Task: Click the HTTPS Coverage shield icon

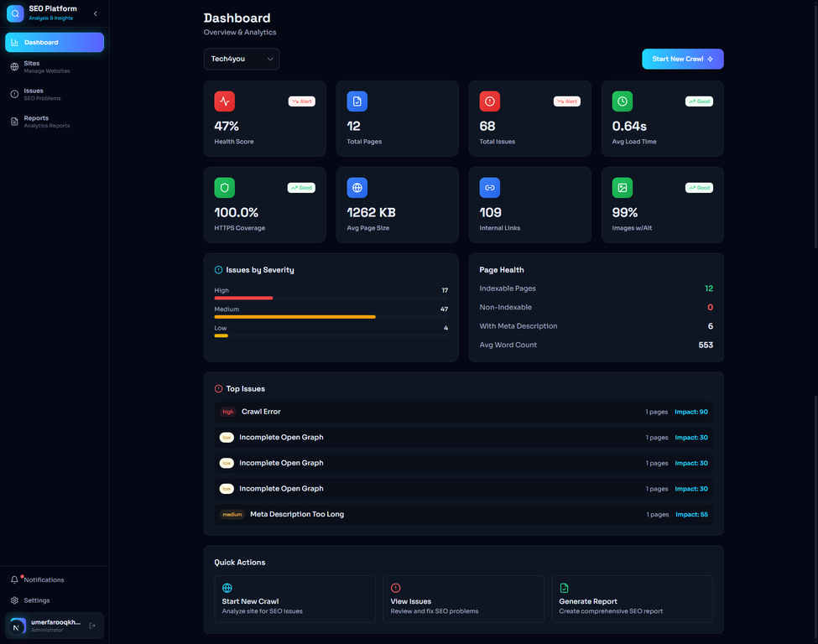Action: coord(224,187)
